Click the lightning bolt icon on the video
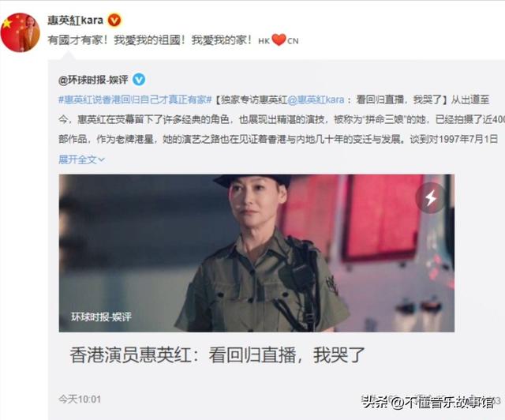Image resolution: width=505 pixels, height=420 pixels. point(431,197)
